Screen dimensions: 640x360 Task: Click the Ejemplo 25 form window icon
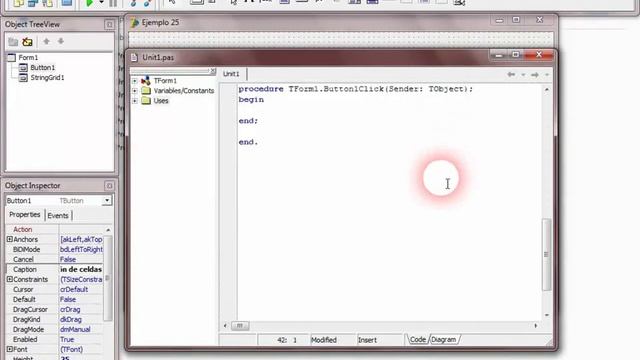coord(135,22)
